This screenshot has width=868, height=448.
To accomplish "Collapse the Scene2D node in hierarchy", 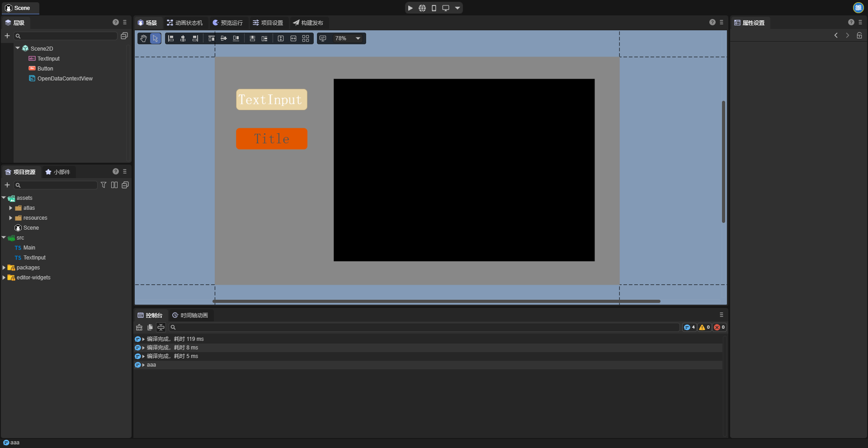I will (x=18, y=48).
